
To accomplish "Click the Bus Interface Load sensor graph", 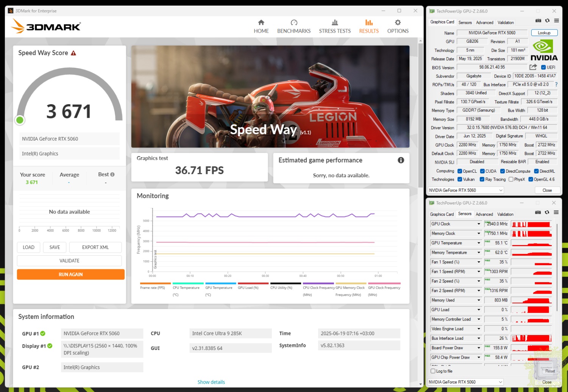I will pyautogui.click(x=532, y=338).
